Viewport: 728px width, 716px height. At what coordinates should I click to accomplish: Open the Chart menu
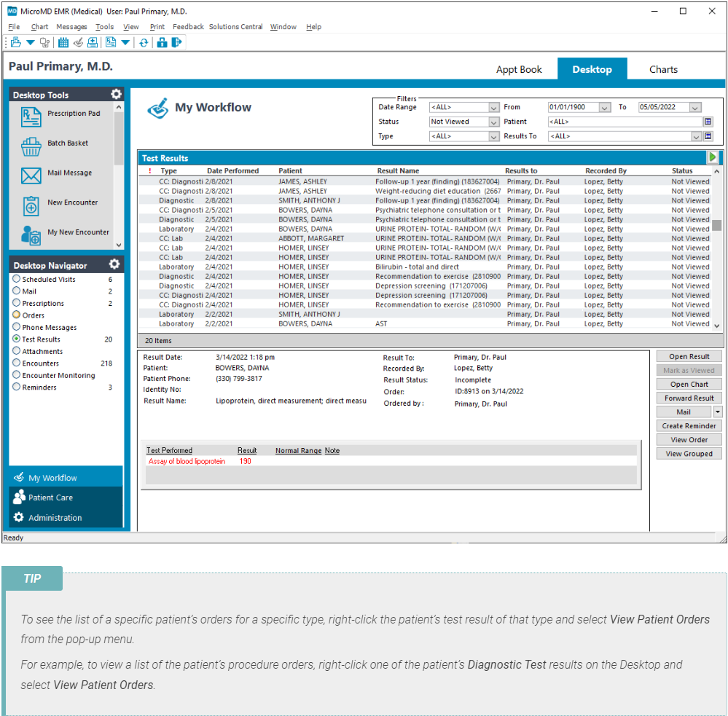(39, 27)
